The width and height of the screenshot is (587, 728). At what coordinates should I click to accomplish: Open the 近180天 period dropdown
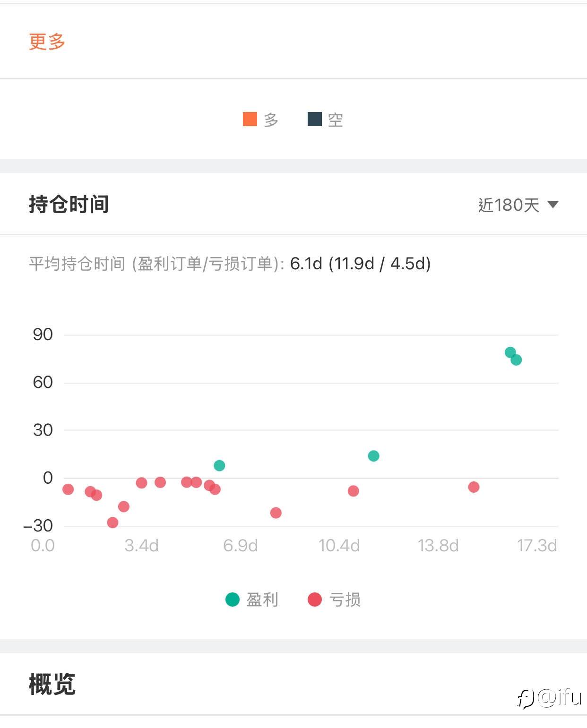518,205
